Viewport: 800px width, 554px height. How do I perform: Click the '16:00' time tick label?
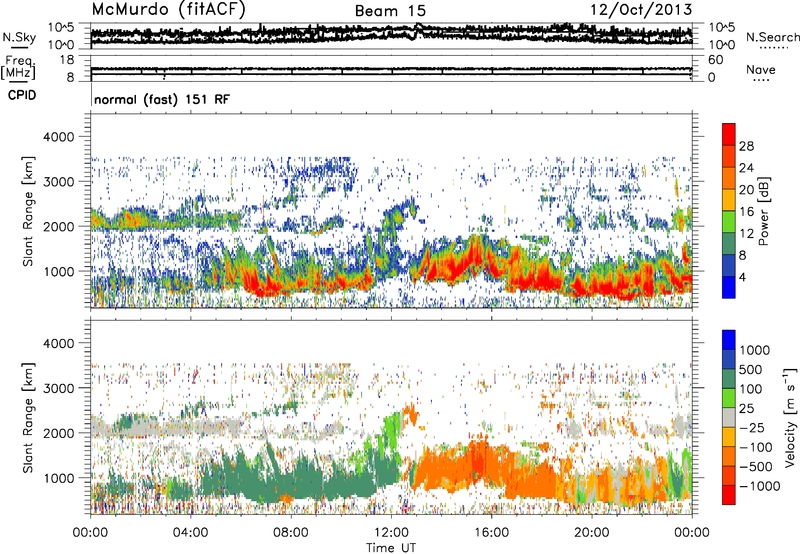pos(491,533)
